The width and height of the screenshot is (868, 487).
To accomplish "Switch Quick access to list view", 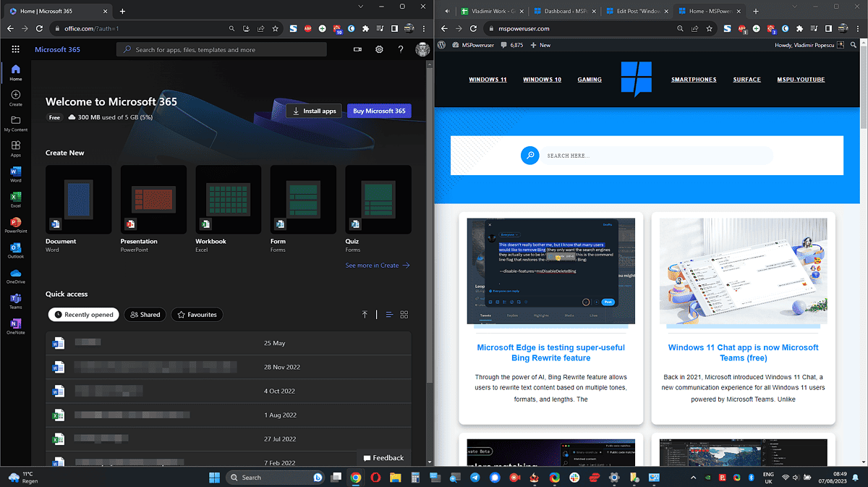I will (389, 315).
